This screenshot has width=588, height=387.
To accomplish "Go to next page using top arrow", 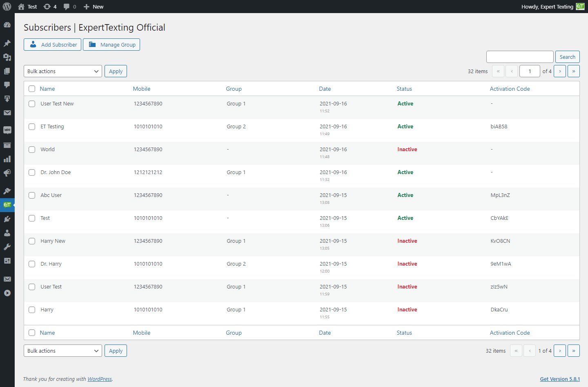I will pyautogui.click(x=560, y=71).
